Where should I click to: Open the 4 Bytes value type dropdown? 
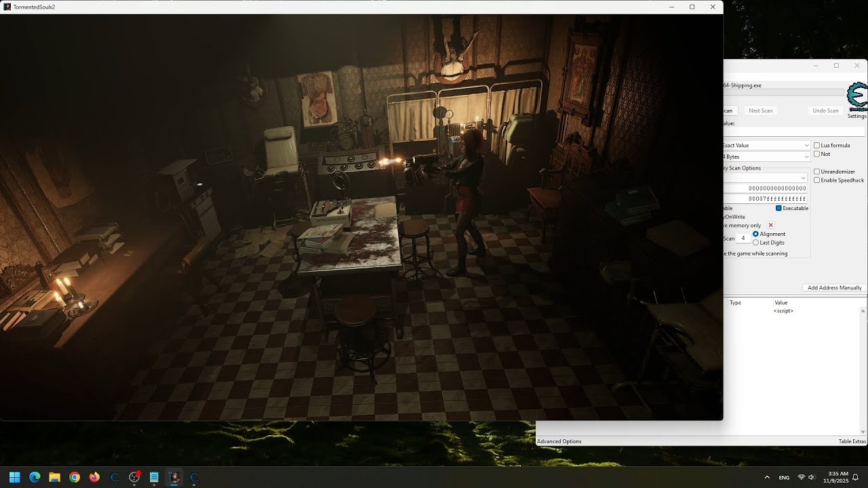tap(767, 157)
